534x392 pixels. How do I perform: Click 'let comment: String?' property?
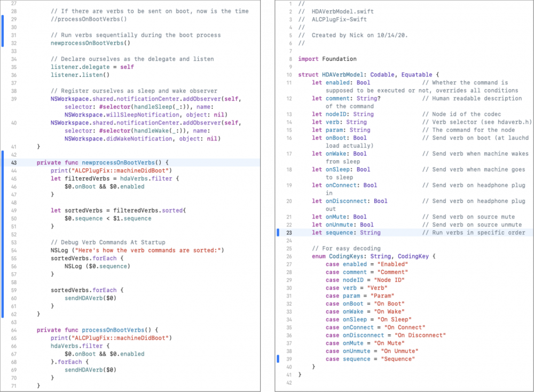click(x=346, y=98)
